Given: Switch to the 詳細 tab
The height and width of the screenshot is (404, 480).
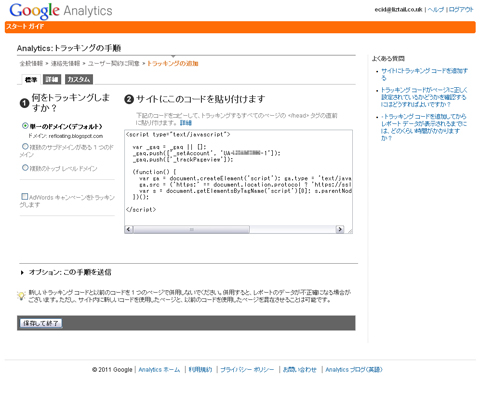Looking at the screenshot, I should click(x=52, y=79).
